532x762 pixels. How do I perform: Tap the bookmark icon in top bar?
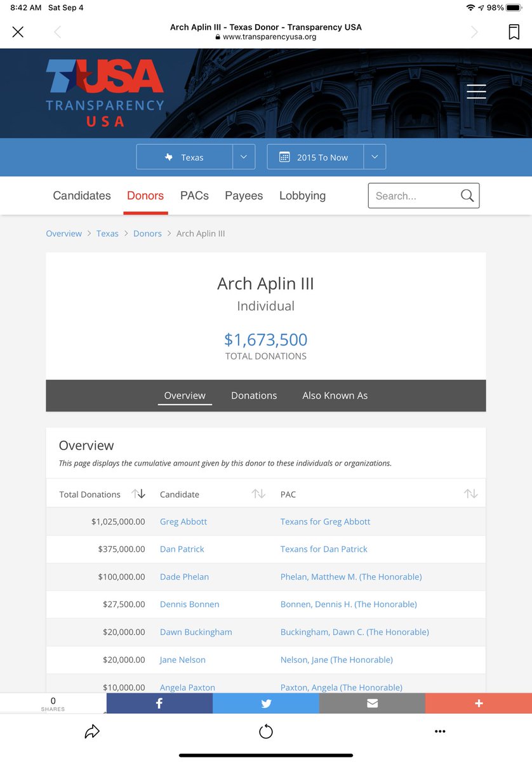click(x=514, y=32)
